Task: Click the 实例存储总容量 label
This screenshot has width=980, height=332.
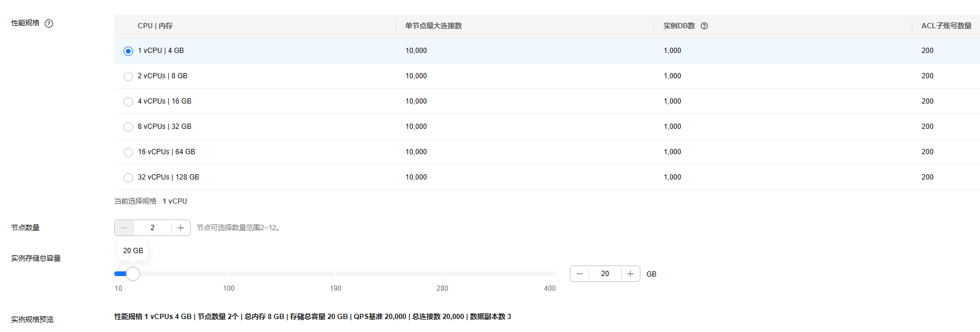Action: click(36, 258)
